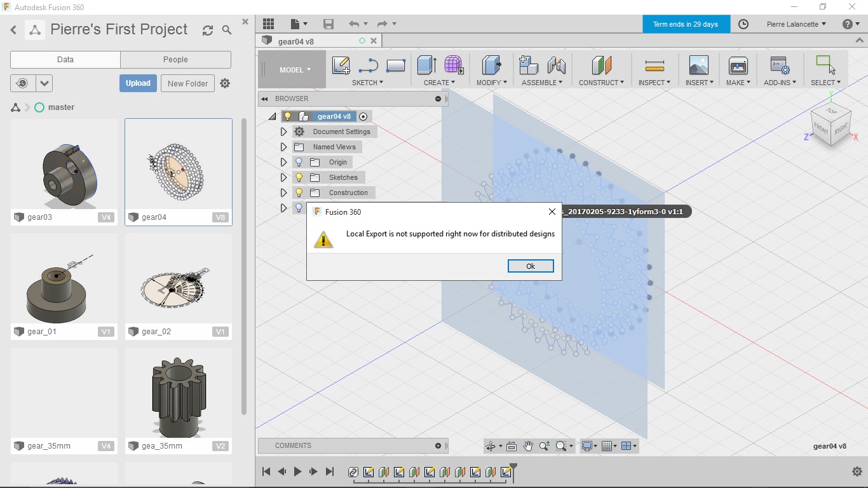Screen dimensions: 868x488
Task: Toggle visibility lightbulb of gear04 v8 root
Action: 288,116
